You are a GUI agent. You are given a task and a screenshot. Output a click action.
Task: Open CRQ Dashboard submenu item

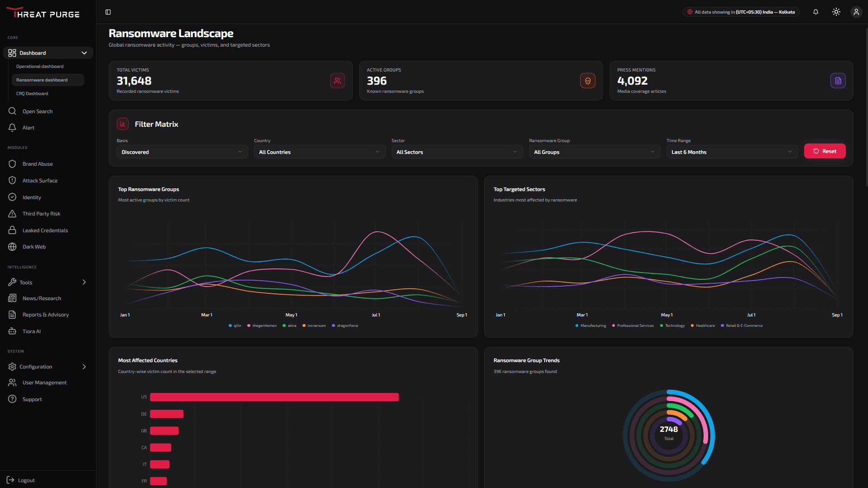pos(32,94)
